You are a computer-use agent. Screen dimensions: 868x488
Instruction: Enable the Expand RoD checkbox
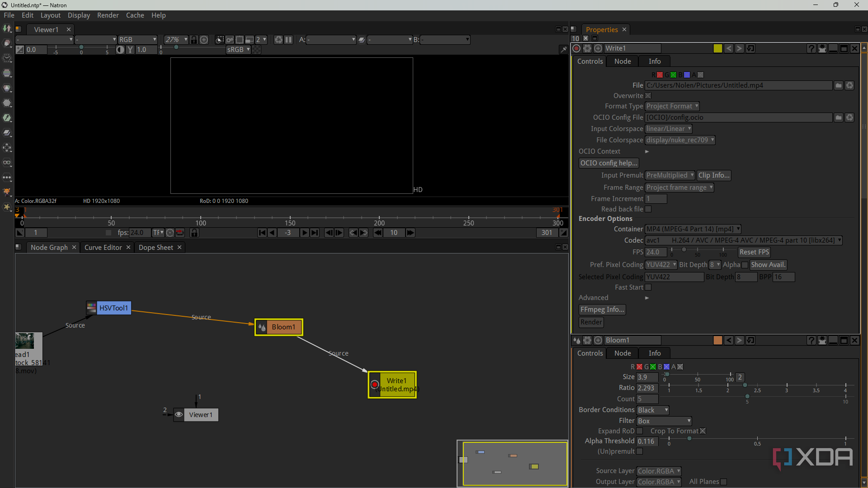[x=640, y=431]
